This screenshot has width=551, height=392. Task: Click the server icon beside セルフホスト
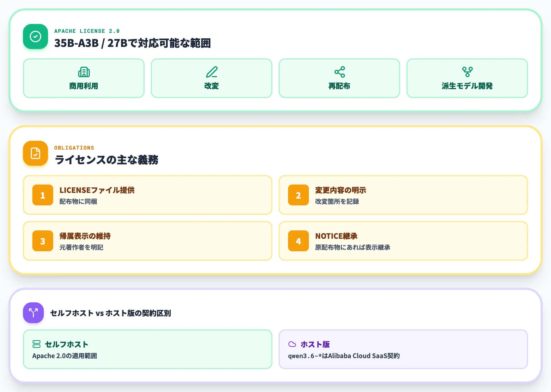click(37, 344)
